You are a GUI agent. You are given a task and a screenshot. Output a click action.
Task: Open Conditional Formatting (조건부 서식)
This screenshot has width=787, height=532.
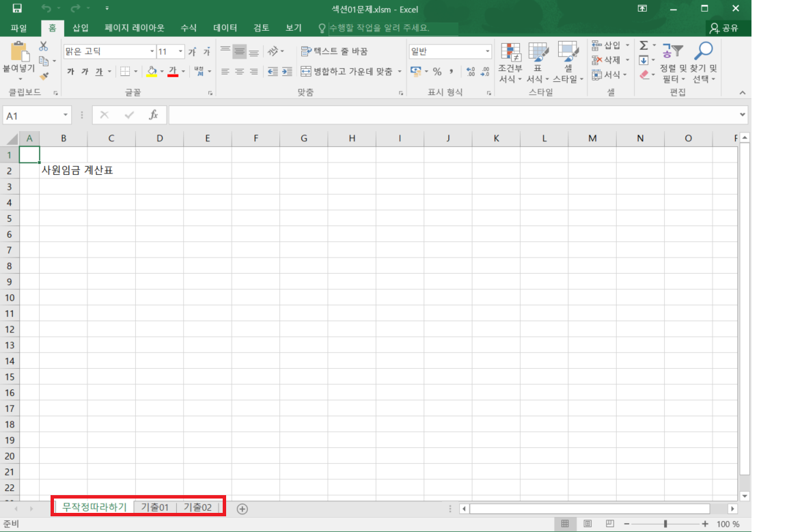(x=510, y=62)
